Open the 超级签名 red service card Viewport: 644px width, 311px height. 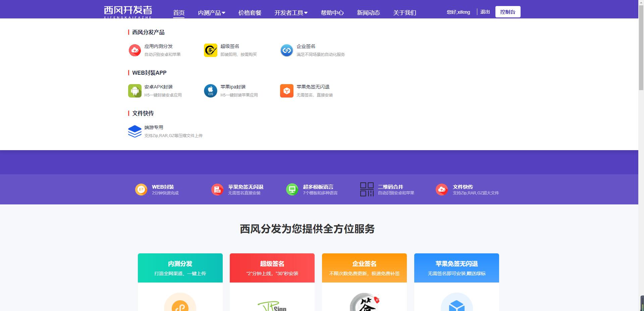272,268
